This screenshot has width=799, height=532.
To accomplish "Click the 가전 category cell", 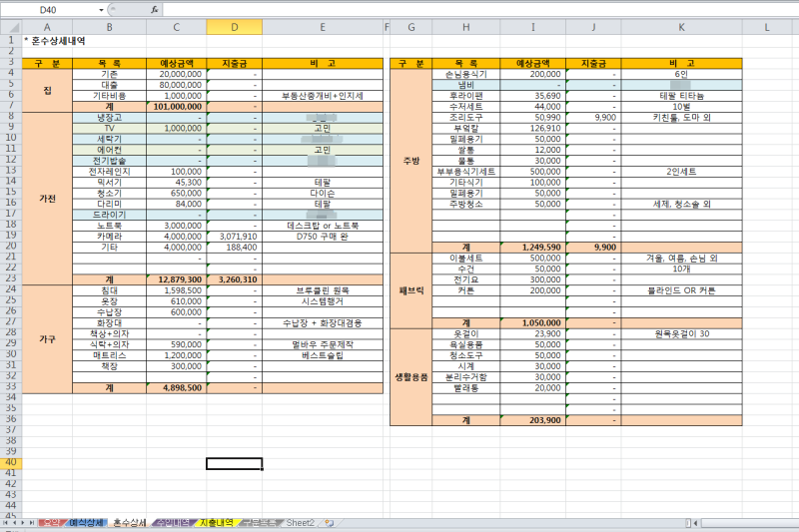I will tap(47, 199).
